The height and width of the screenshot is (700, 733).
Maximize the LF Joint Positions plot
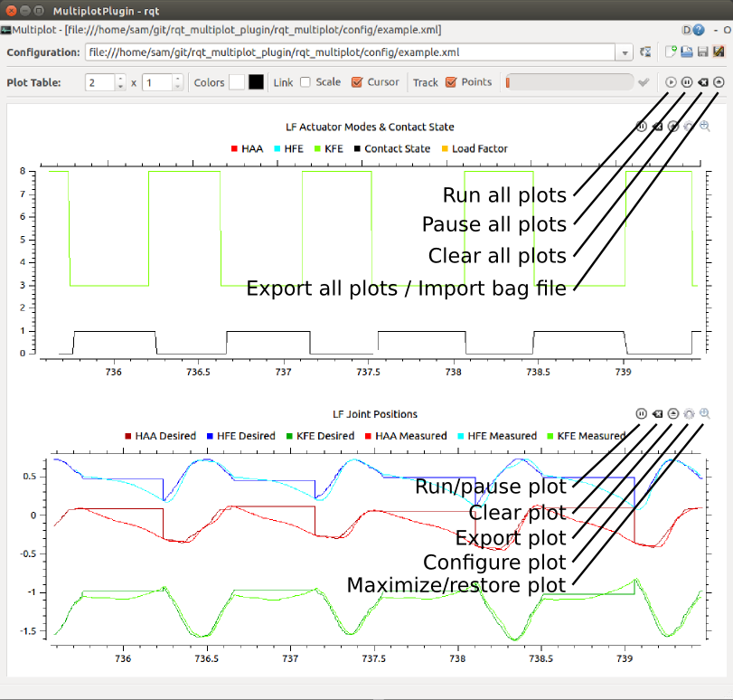(x=705, y=413)
